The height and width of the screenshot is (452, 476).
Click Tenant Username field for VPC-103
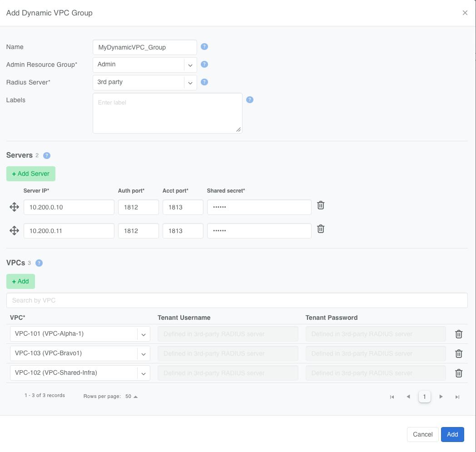coord(228,353)
